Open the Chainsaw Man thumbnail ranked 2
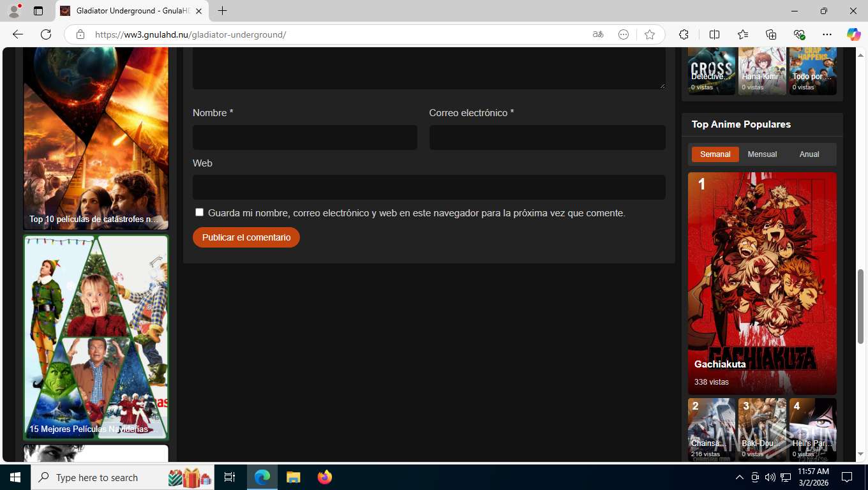This screenshot has width=868, height=490. pos(712,429)
